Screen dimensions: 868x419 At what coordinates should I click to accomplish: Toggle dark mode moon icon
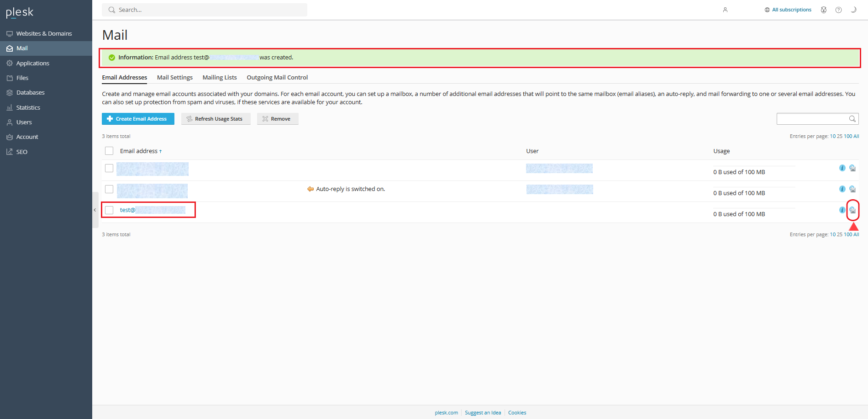coord(853,10)
